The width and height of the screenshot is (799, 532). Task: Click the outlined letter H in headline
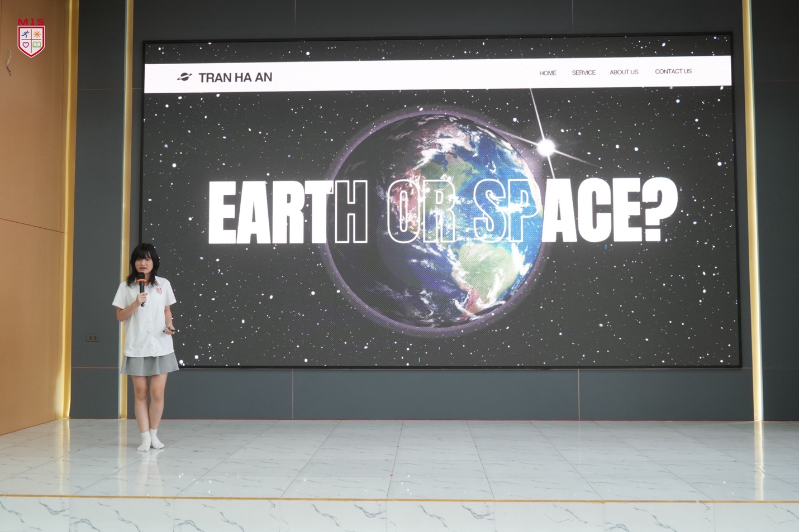pyautogui.click(x=351, y=213)
